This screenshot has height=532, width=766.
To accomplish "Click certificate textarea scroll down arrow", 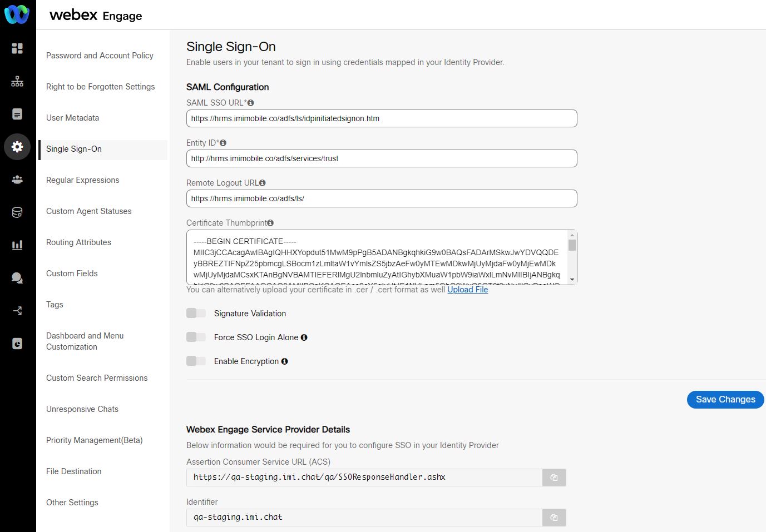I will click(x=572, y=280).
